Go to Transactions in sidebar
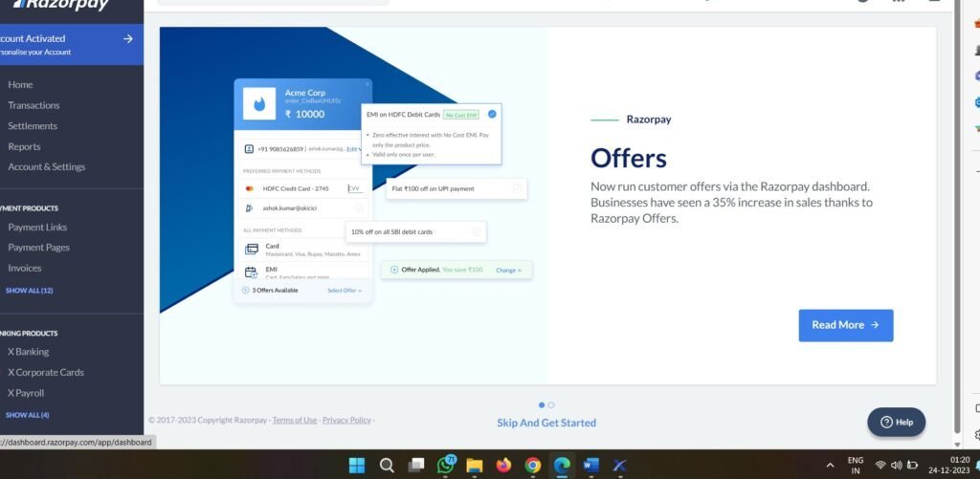Viewport: 980px width, 479px height. click(33, 105)
